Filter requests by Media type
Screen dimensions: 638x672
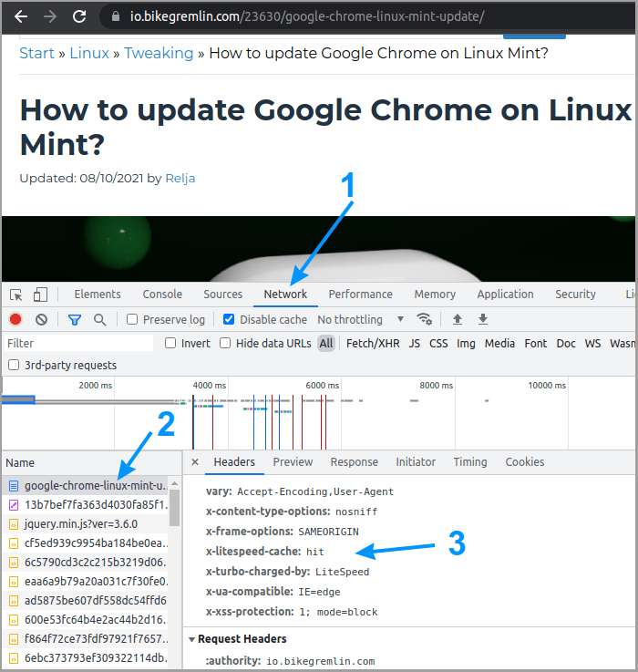[499, 343]
